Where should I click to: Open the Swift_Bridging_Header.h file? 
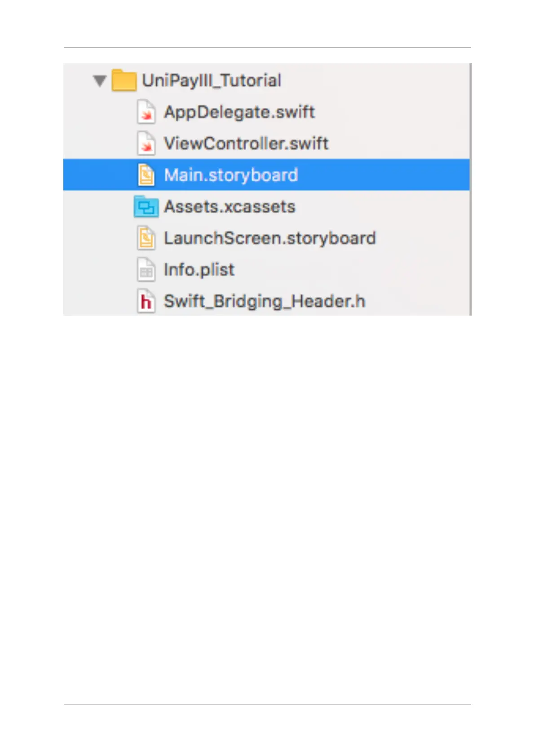[264, 301]
